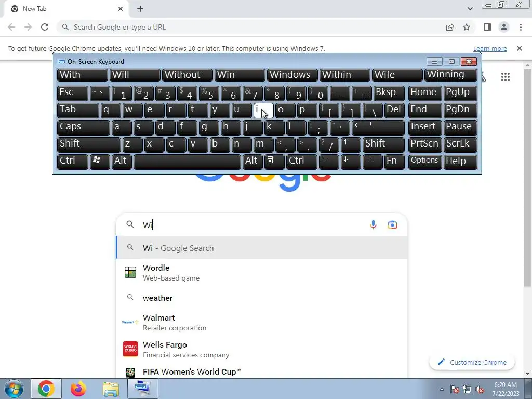This screenshot has width=532, height=399.
Task: Toggle the left Shift key
Action: point(89,144)
